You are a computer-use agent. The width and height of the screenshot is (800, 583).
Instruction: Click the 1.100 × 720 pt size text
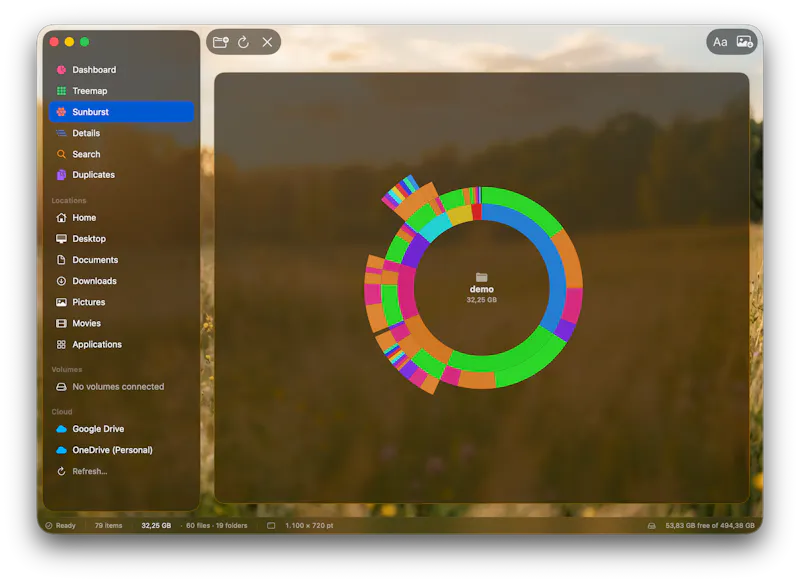[x=309, y=525]
